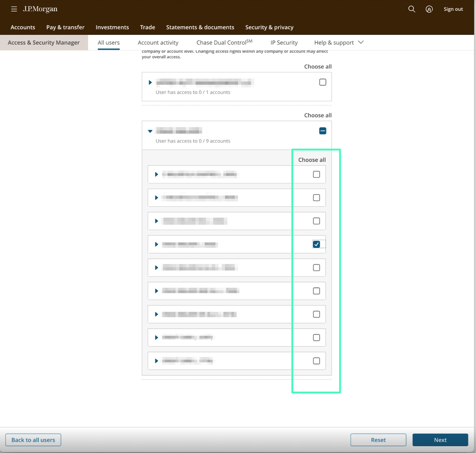Open the Pay & transfer menu
This screenshot has width=476, height=453.
coord(65,27)
